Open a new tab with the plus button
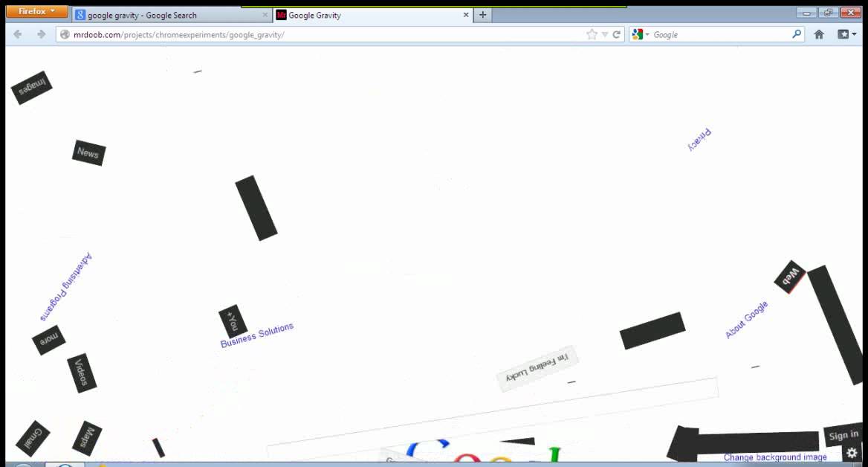 [x=483, y=15]
